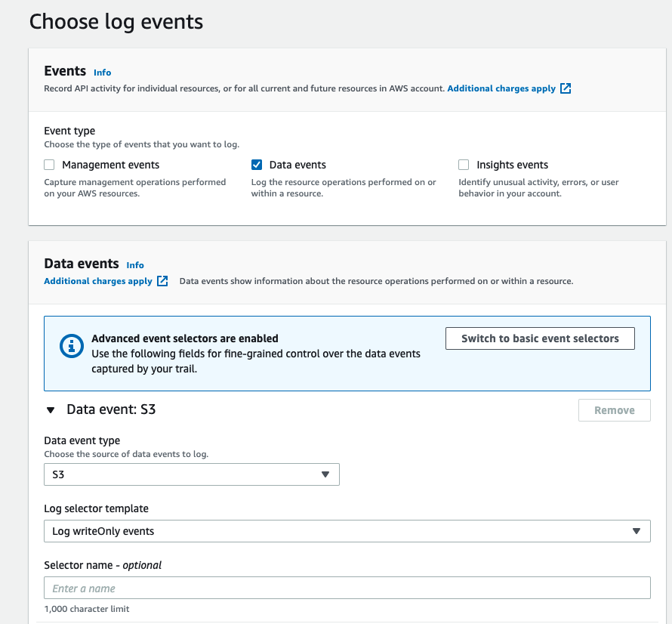The height and width of the screenshot is (624, 672).
Task: Switch to basic event selectors
Action: (540, 338)
